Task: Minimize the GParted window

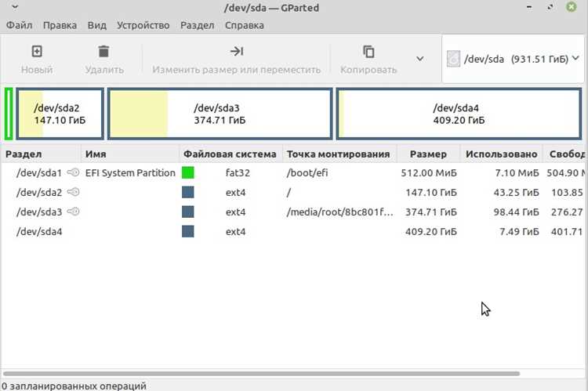Action: 529,7
